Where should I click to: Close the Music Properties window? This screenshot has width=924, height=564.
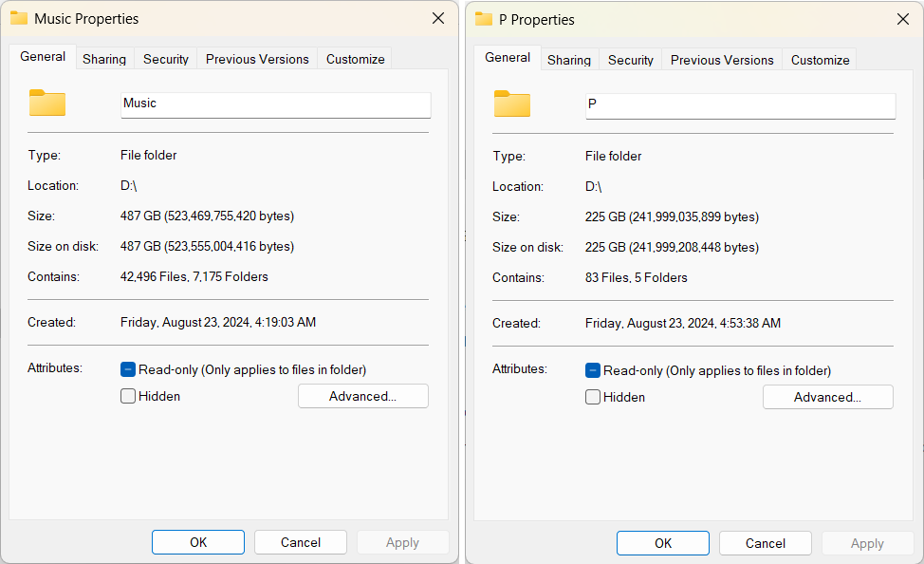(x=438, y=18)
